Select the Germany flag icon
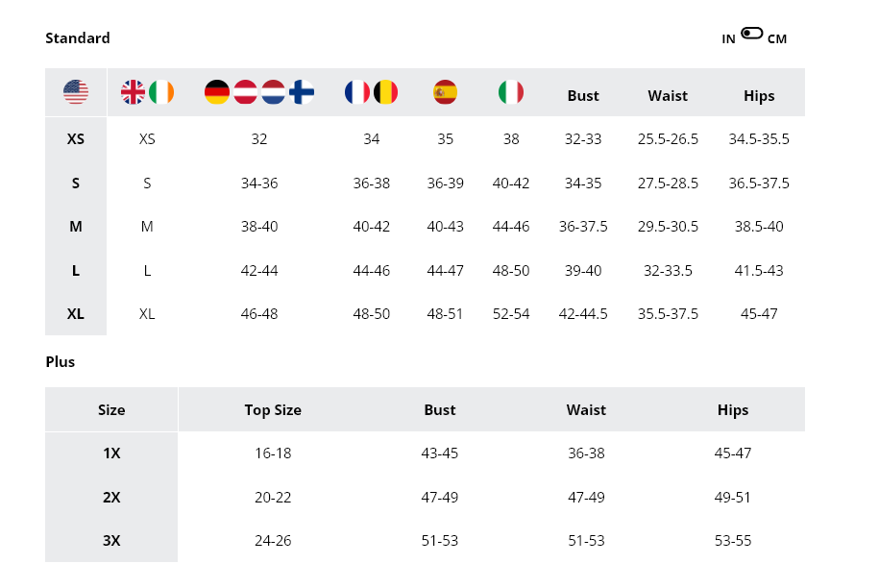879x588 pixels. (x=217, y=92)
